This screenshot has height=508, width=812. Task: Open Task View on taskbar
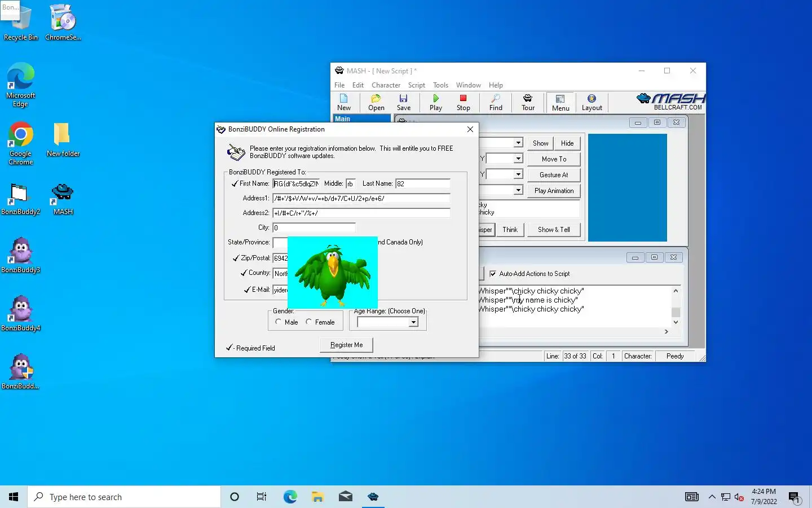[x=262, y=497]
